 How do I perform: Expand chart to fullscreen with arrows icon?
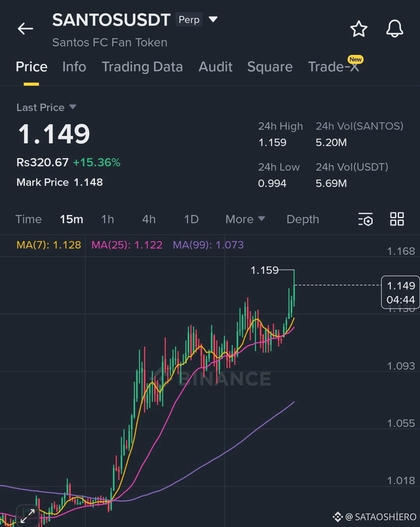point(28,515)
